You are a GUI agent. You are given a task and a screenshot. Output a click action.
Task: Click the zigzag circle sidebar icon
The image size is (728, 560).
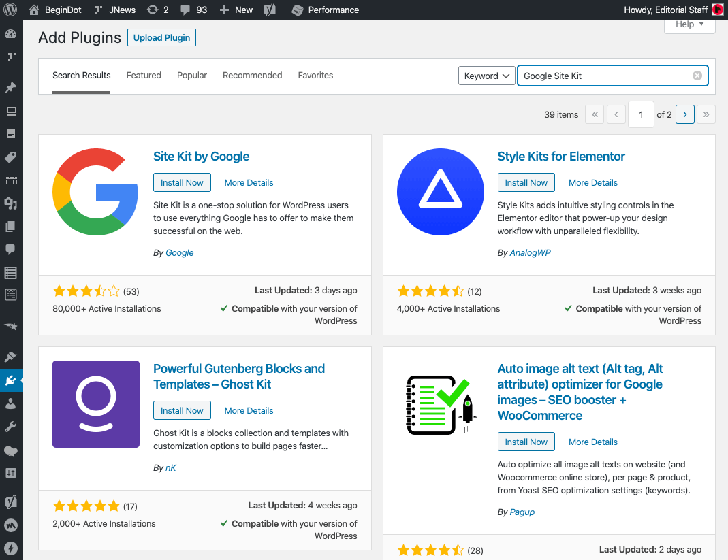point(11,525)
